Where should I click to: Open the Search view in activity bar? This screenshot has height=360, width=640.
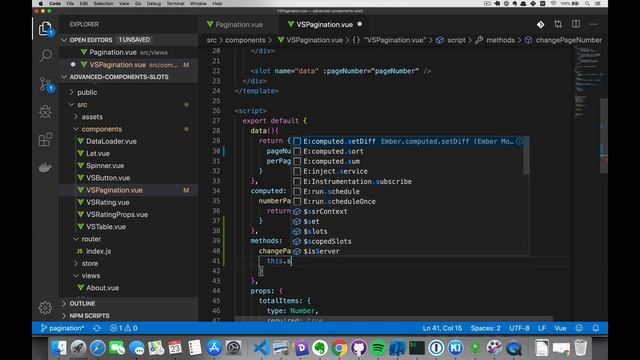pos(45,56)
